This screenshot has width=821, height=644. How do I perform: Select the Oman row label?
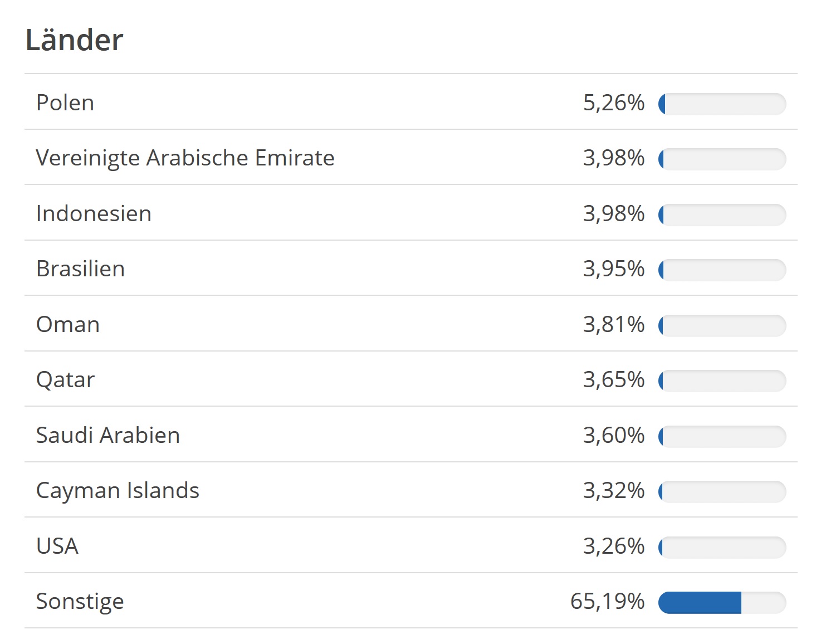(68, 325)
